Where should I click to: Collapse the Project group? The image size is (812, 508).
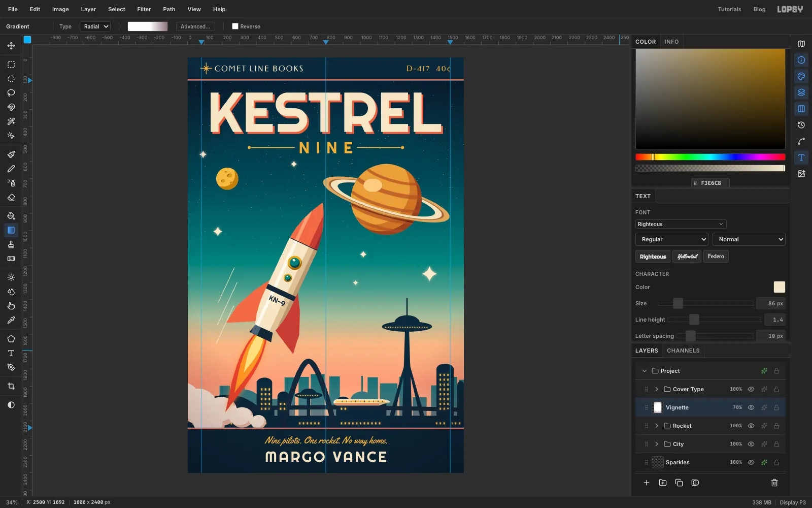pyautogui.click(x=645, y=371)
